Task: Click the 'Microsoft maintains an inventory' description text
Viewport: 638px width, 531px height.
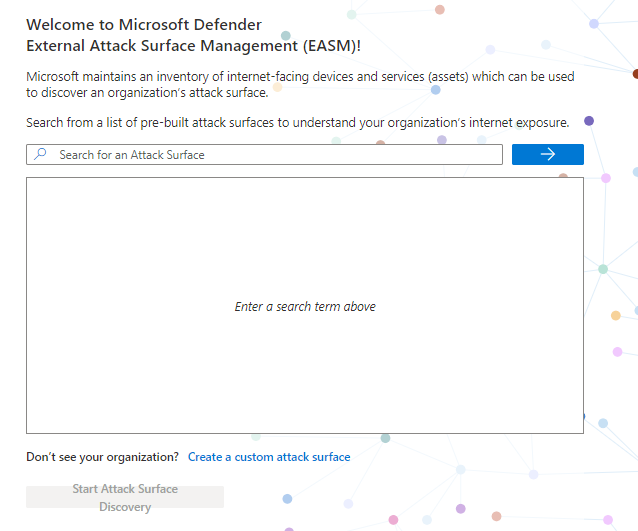Action: (300, 76)
